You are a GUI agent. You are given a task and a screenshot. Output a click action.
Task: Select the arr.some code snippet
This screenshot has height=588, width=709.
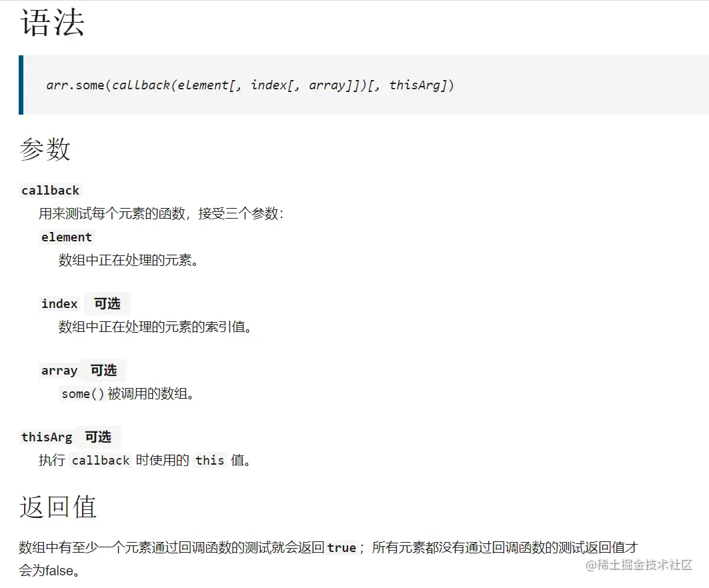click(250, 85)
